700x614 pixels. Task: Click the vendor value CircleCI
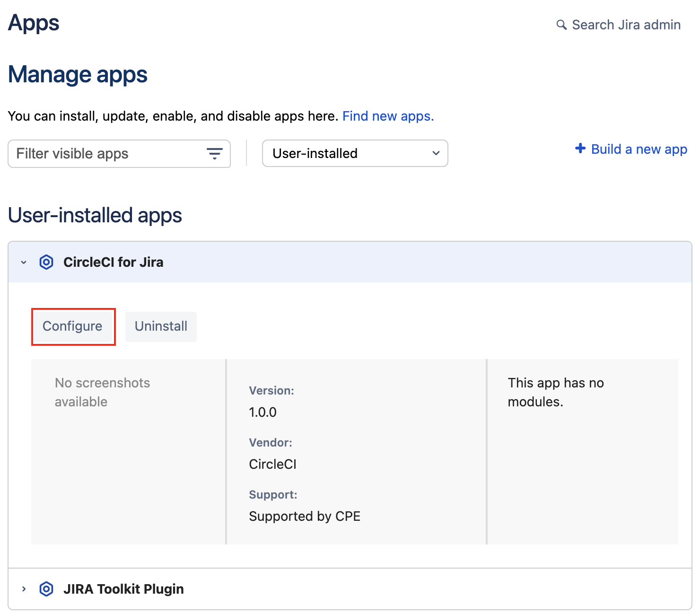(272, 464)
